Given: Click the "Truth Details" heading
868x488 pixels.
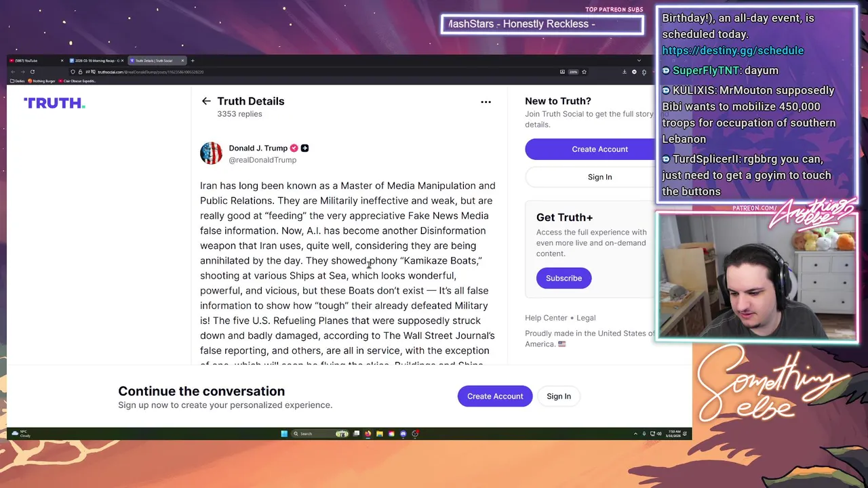Looking at the screenshot, I should (251, 101).
